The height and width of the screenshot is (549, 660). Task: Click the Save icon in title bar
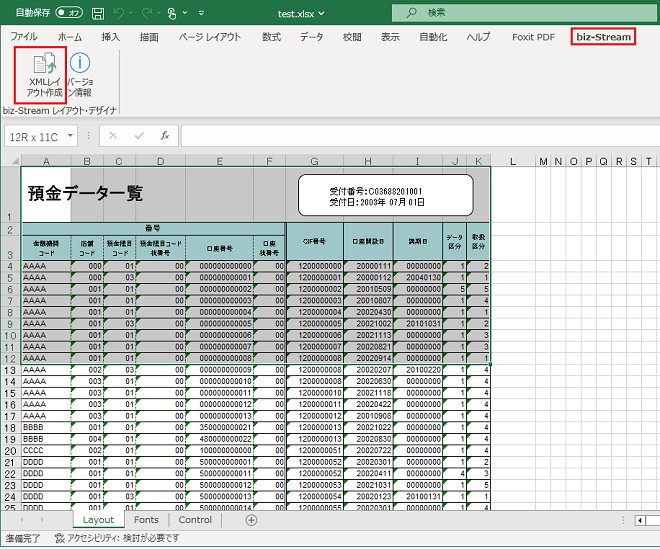(x=98, y=13)
